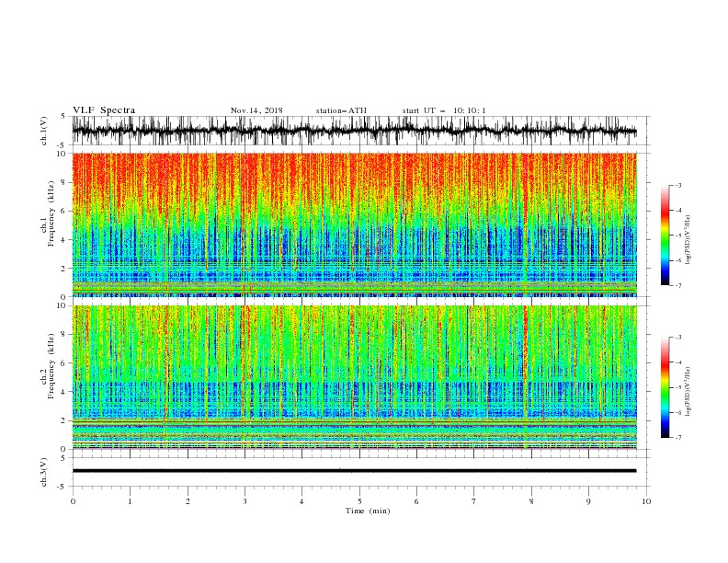The height and width of the screenshot is (563, 728).
Task: Click time axis tick label "3"
Action: (x=245, y=501)
